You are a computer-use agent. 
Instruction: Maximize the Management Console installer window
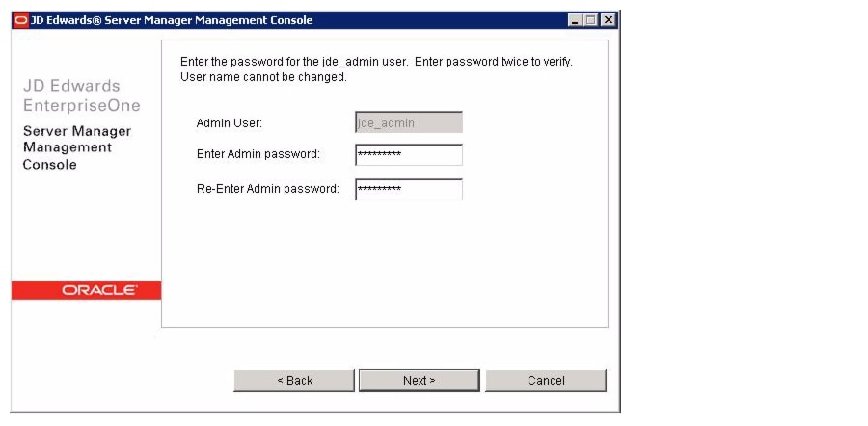click(x=591, y=20)
